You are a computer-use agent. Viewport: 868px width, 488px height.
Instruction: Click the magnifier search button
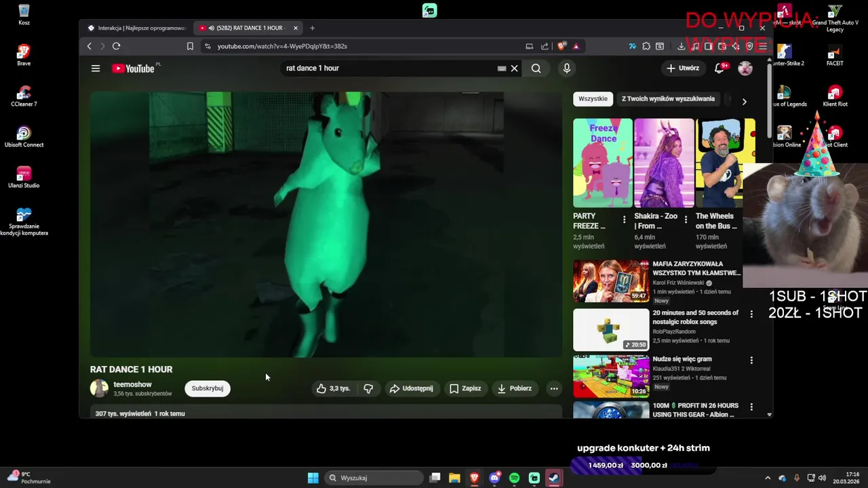point(536,68)
